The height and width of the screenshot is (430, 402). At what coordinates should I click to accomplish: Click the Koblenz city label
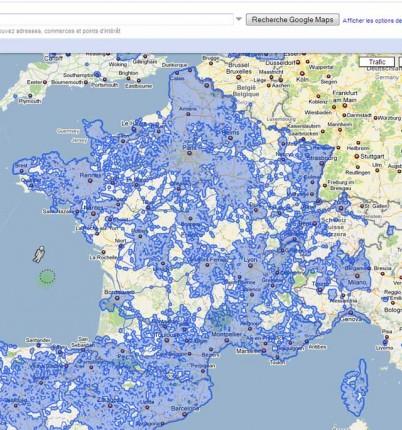click(x=318, y=102)
